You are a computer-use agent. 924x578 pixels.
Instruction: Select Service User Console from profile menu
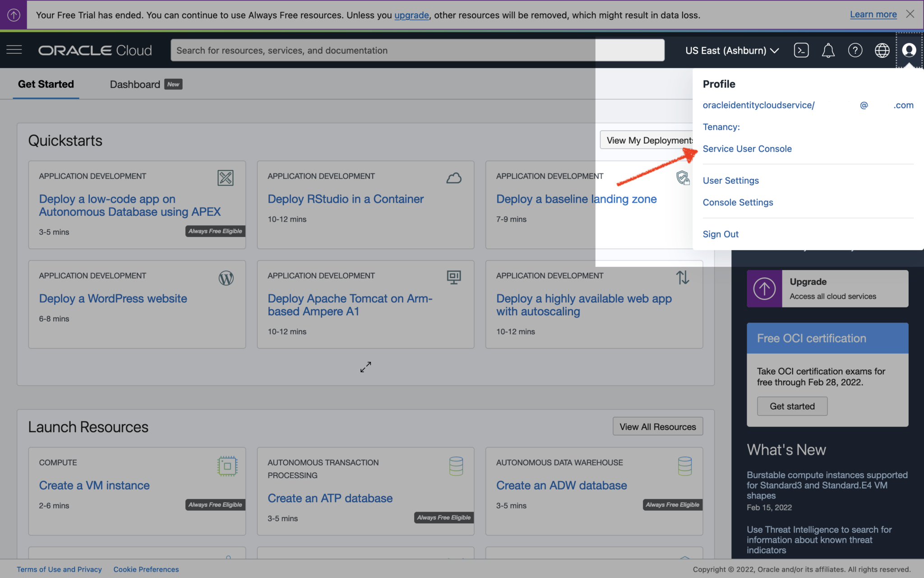[x=747, y=148]
